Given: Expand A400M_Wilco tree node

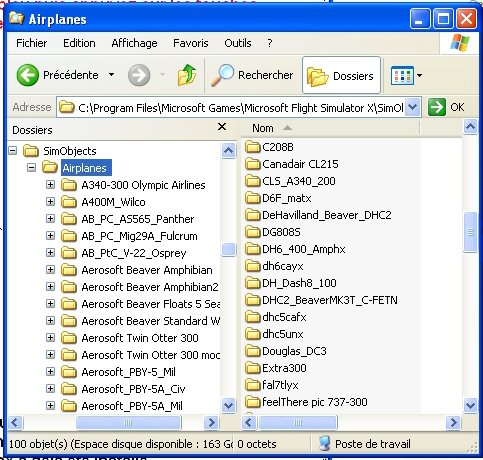Looking at the screenshot, I should pyautogui.click(x=50, y=202).
